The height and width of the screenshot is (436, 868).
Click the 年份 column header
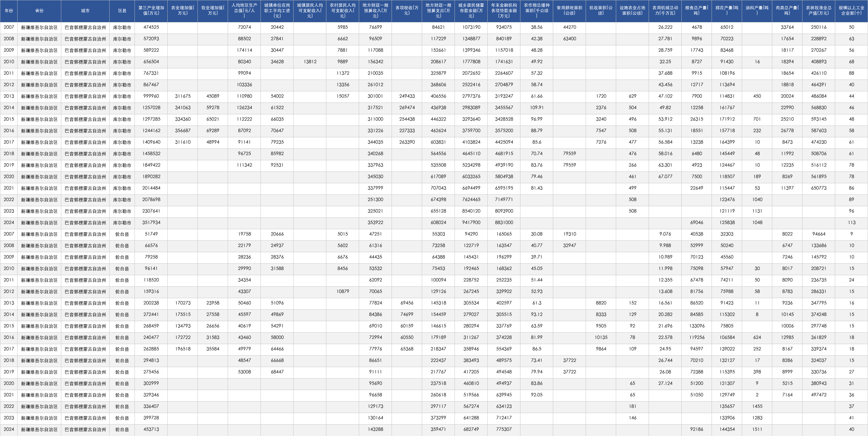click(9, 11)
